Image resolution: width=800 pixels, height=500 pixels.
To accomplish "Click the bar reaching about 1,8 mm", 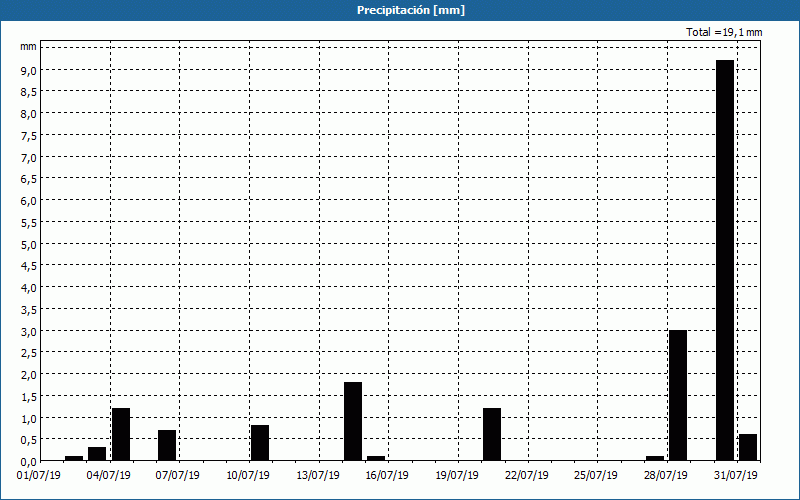I will coord(353,421).
